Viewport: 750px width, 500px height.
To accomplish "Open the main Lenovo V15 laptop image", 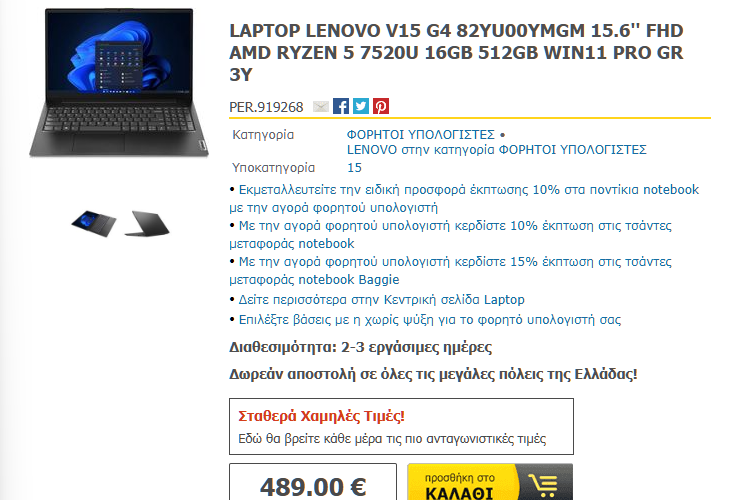I will [x=119, y=83].
